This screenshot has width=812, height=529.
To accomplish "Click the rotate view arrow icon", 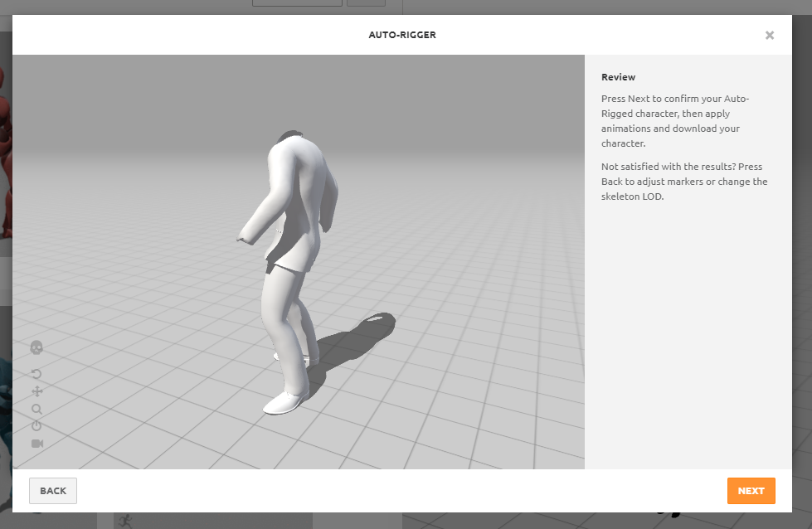I will (x=36, y=374).
